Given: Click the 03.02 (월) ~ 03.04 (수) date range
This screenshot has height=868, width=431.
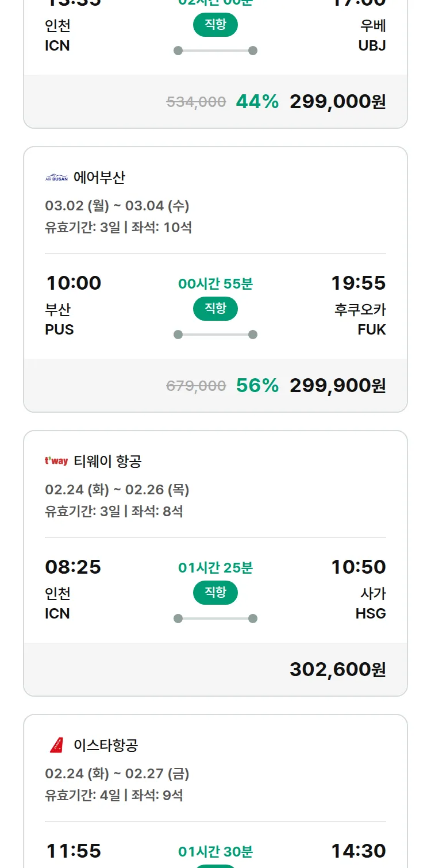Looking at the screenshot, I should point(117,206).
